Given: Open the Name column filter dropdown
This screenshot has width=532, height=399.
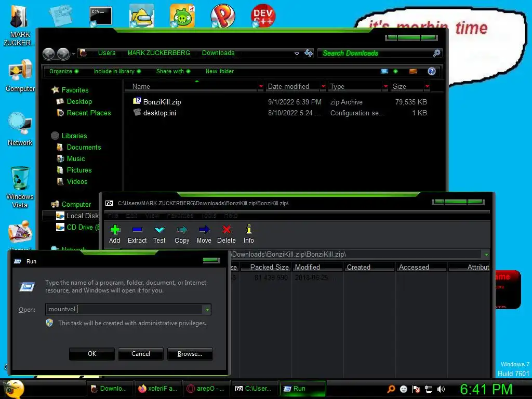Looking at the screenshot, I should [x=261, y=87].
